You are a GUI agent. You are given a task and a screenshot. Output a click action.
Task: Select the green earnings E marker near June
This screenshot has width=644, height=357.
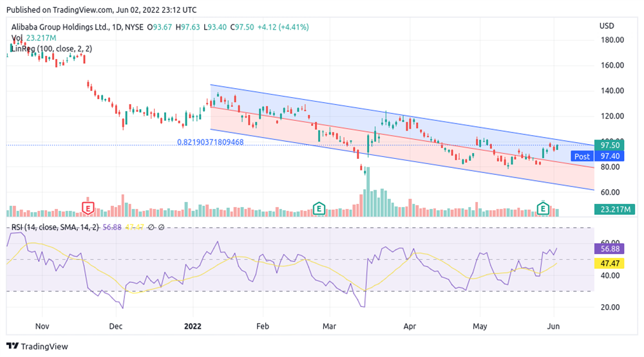pyautogui.click(x=544, y=208)
